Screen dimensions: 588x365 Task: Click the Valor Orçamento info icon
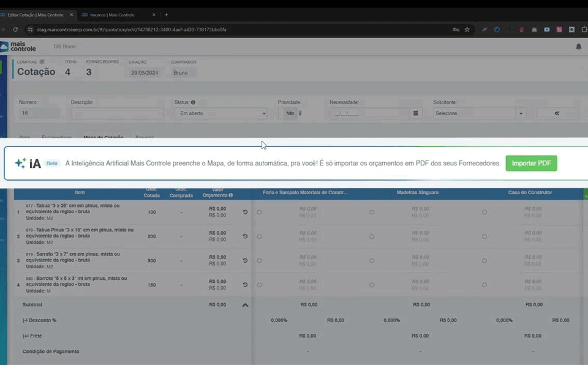[230, 195]
